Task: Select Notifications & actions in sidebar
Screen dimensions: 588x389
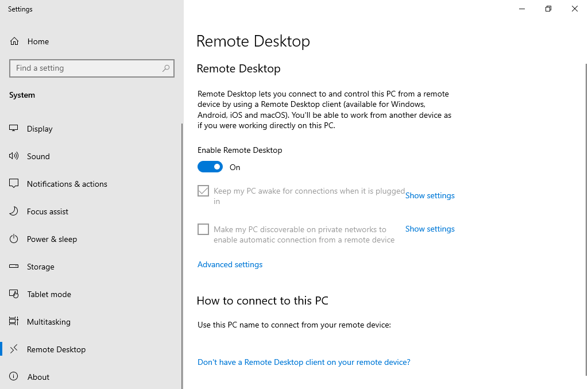Action: [x=67, y=184]
